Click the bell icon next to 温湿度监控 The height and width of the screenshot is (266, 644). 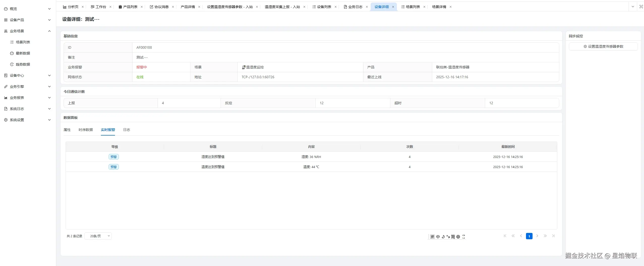[x=243, y=67]
